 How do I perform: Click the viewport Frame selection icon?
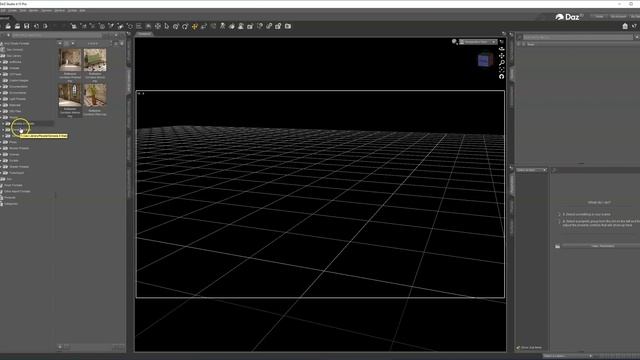pos(502,69)
